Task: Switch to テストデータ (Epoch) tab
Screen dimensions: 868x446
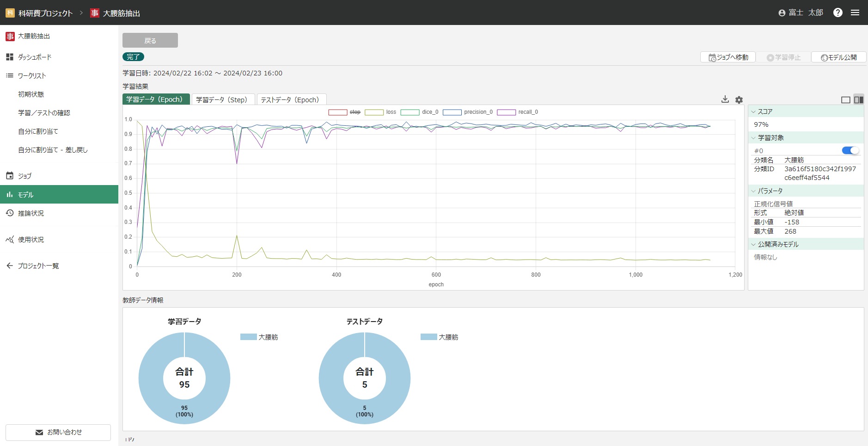Action: tap(290, 99)
